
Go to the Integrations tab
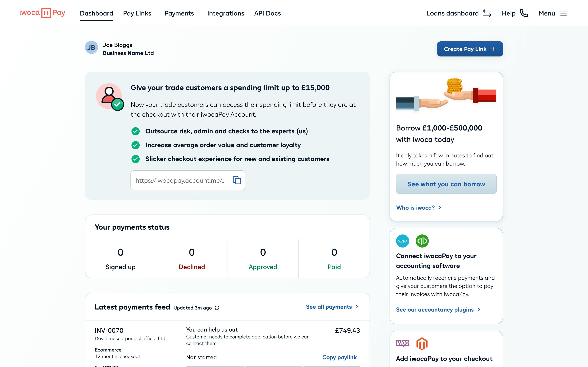tap(225, 13)
